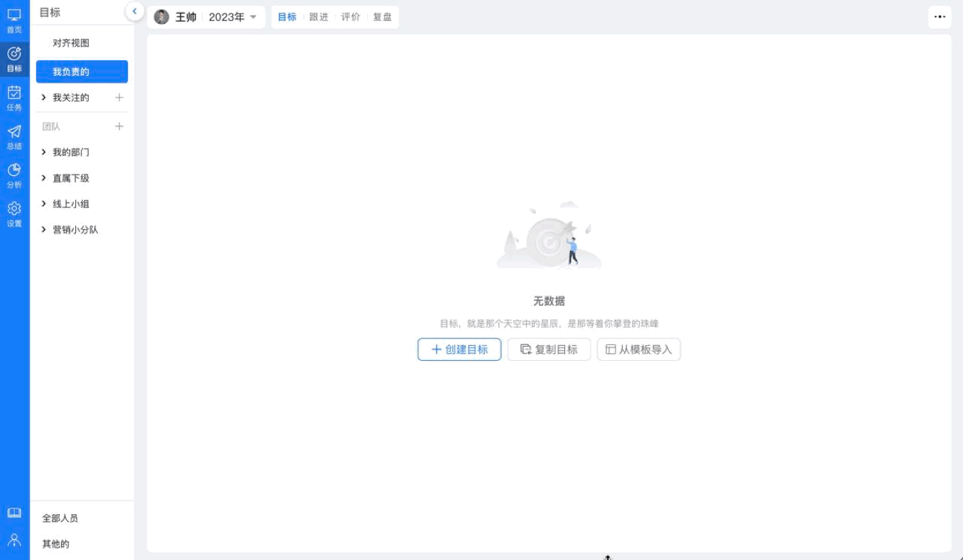The width and height of the screenshot is (963, 560).
Task: Click the book help icon at bottom-left
Action: pos(14,513)
